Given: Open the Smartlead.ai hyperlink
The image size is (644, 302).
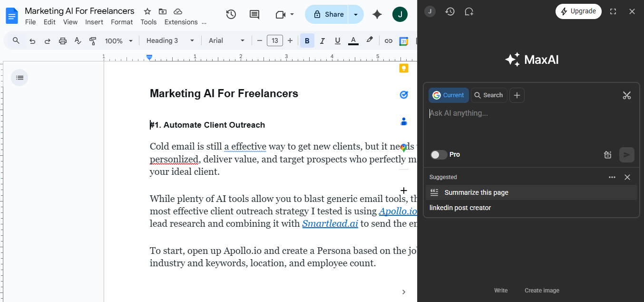Looking at the screenshot, I should 330,223.
